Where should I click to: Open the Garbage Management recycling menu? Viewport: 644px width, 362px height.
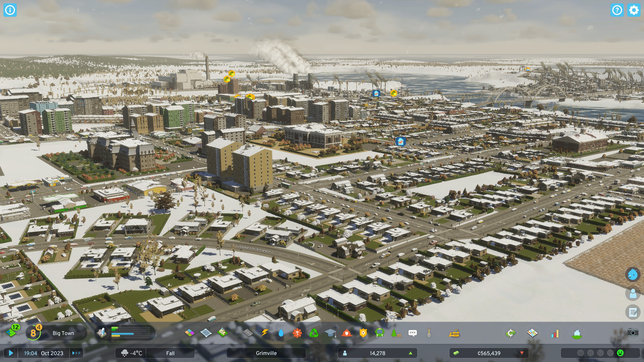314,333
